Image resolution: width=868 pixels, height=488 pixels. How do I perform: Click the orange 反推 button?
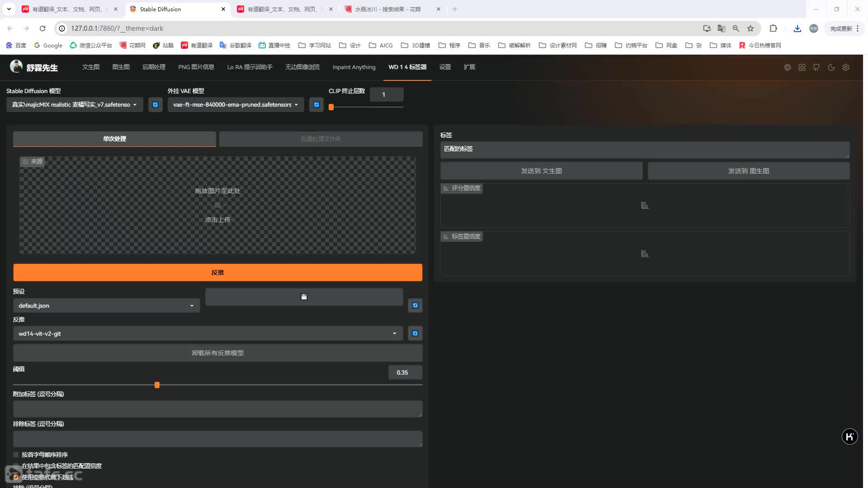pyautogui.click(x=217, y=272)
